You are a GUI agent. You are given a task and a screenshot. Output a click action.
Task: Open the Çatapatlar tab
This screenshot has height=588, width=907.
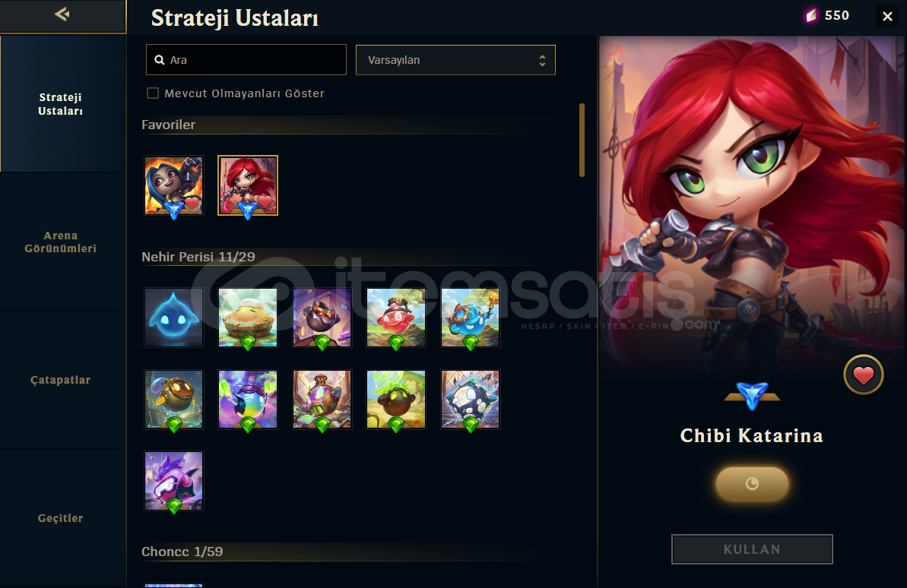click(61, 380)
